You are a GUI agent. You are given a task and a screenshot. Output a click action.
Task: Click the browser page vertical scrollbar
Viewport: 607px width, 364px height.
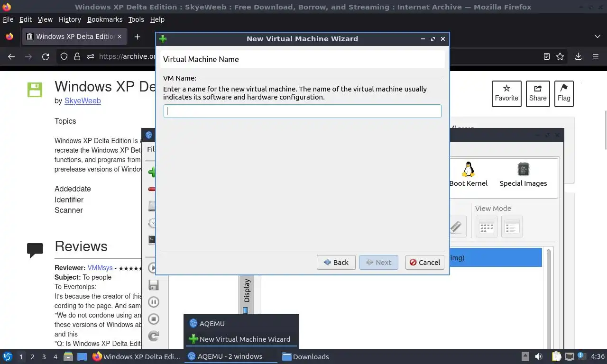point(605,130)
